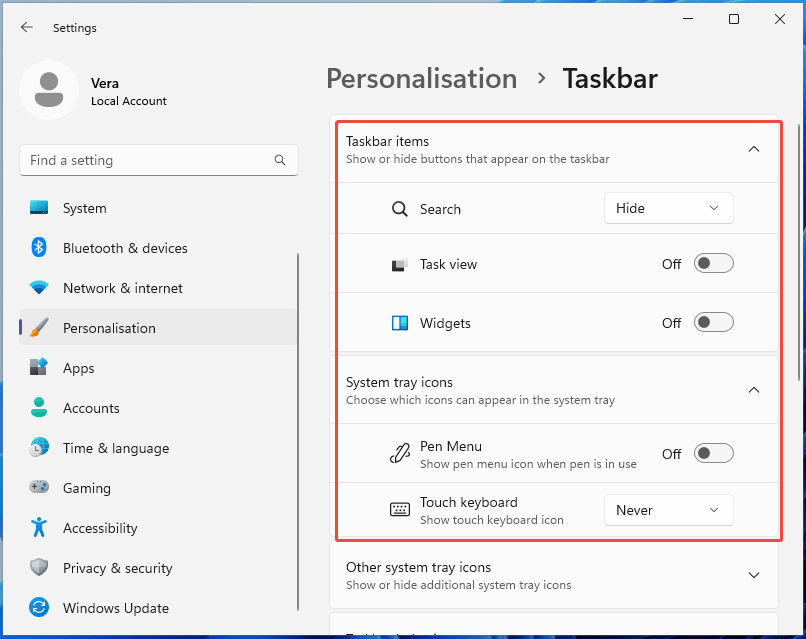
Task: Click the Personalisation breadcrumb link
Action: (x=421, y=78)
